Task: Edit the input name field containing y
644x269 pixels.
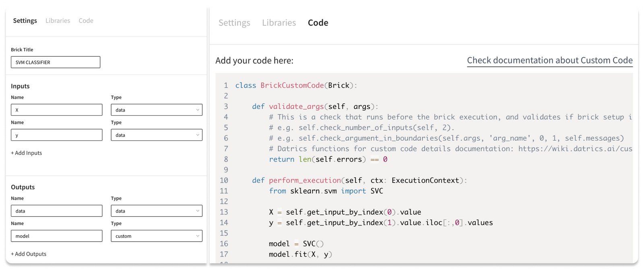Action: click(x=56, y=135)
